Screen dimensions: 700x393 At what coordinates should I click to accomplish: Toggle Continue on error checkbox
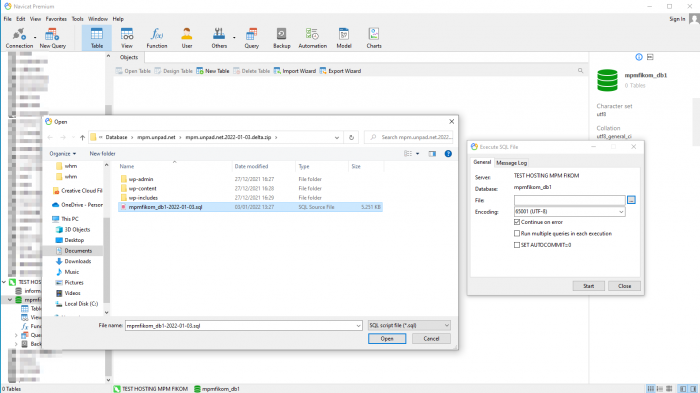click(x=517, y=222)
